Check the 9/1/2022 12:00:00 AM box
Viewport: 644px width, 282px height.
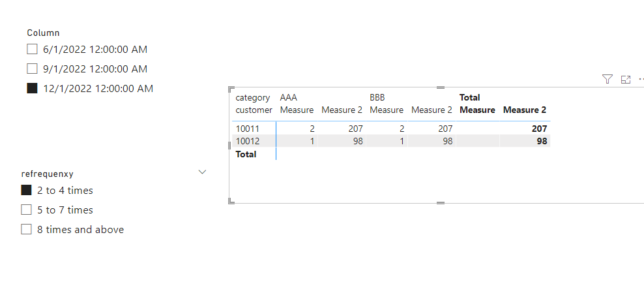32,69
